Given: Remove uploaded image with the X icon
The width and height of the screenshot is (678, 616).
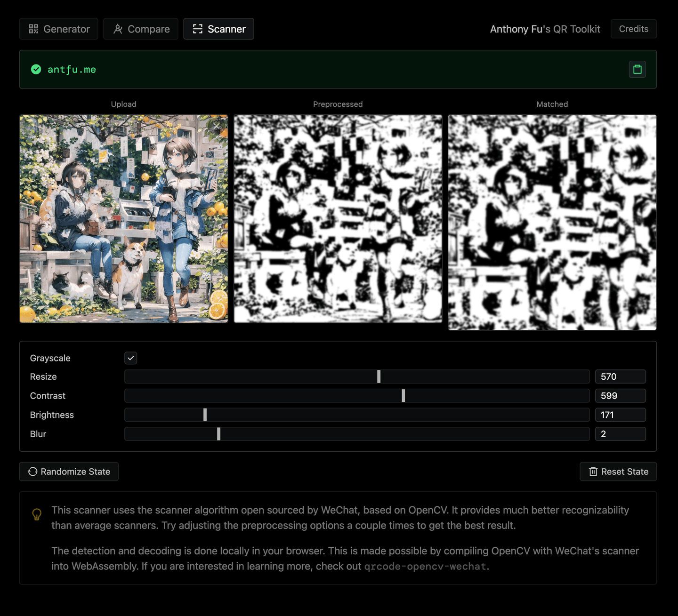Looking at the screenshot, I should point(217,126).
